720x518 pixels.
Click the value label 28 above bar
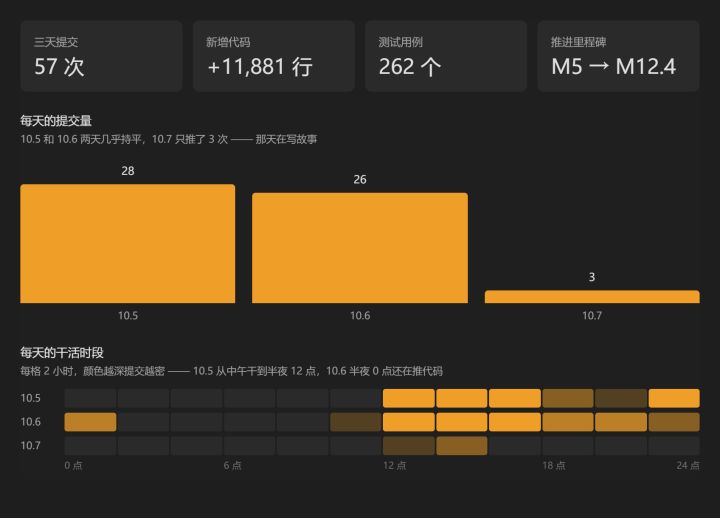[128, 171]
